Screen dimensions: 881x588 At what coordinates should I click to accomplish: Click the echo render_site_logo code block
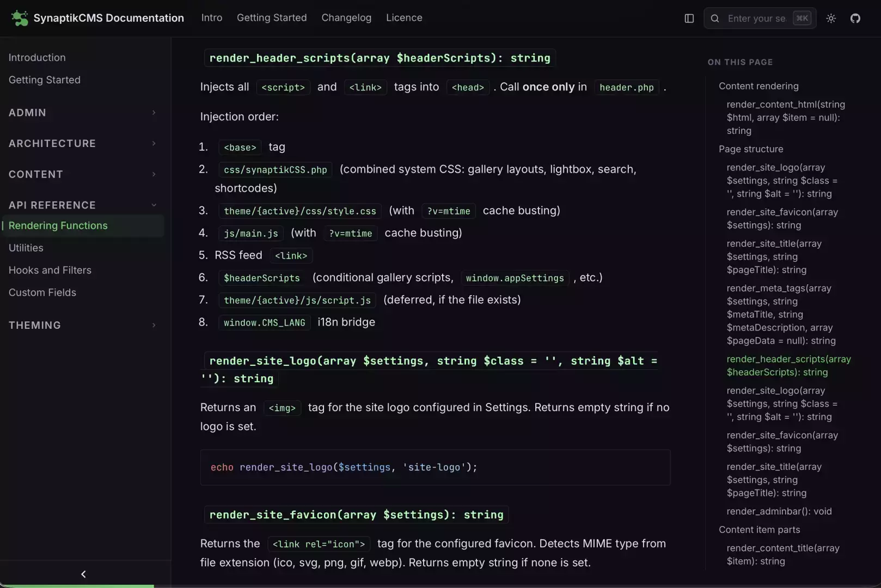[436, 467]
